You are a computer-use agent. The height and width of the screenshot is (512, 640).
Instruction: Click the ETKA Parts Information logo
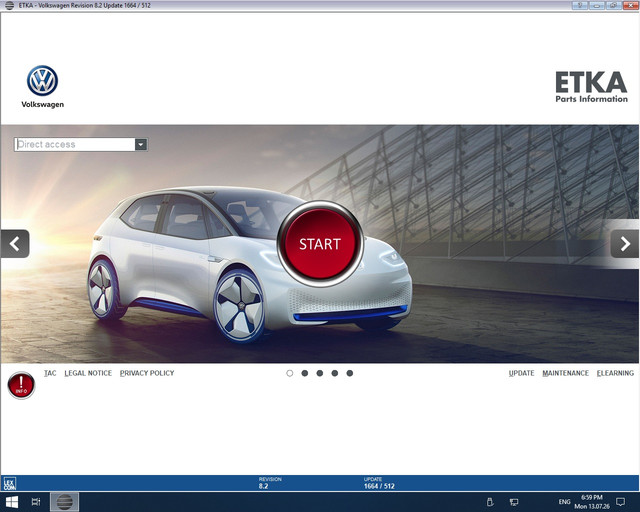(x=591, y=87)
